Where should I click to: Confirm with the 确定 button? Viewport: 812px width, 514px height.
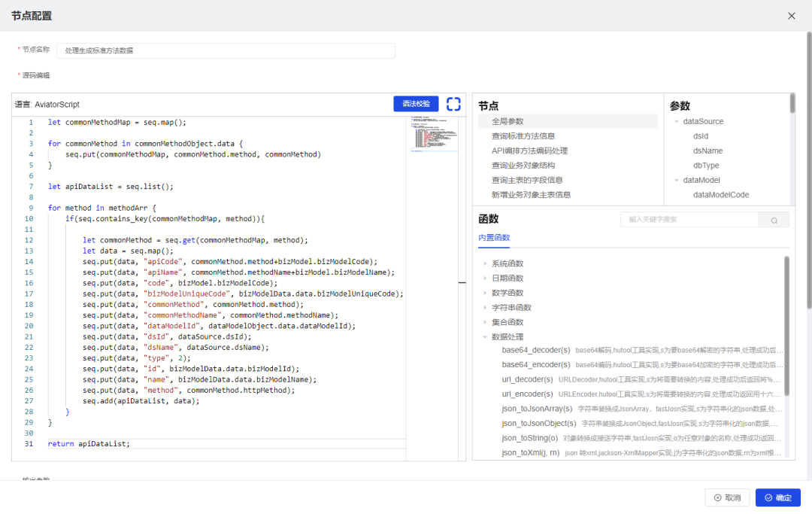click(x=778, y=498)
